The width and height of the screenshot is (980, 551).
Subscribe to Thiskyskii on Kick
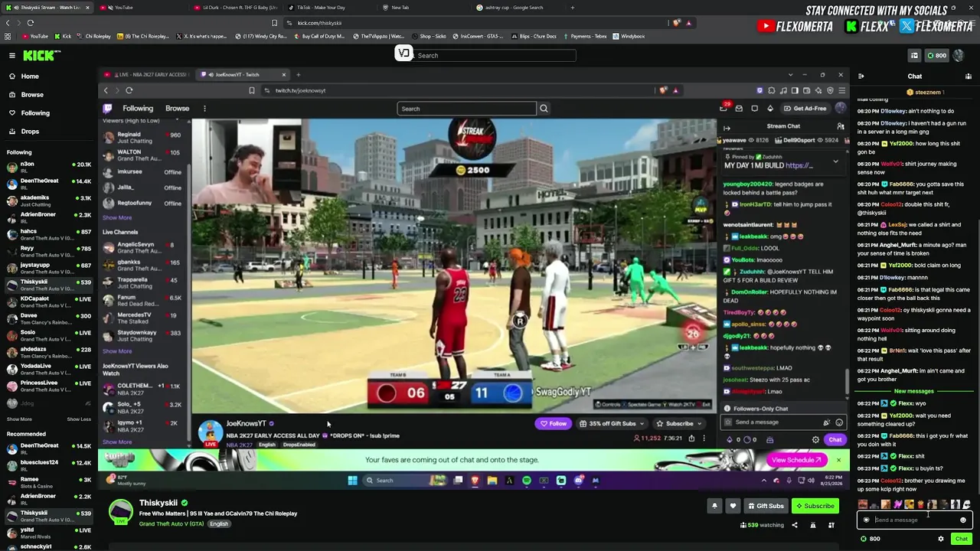click(x=815, y=506)
